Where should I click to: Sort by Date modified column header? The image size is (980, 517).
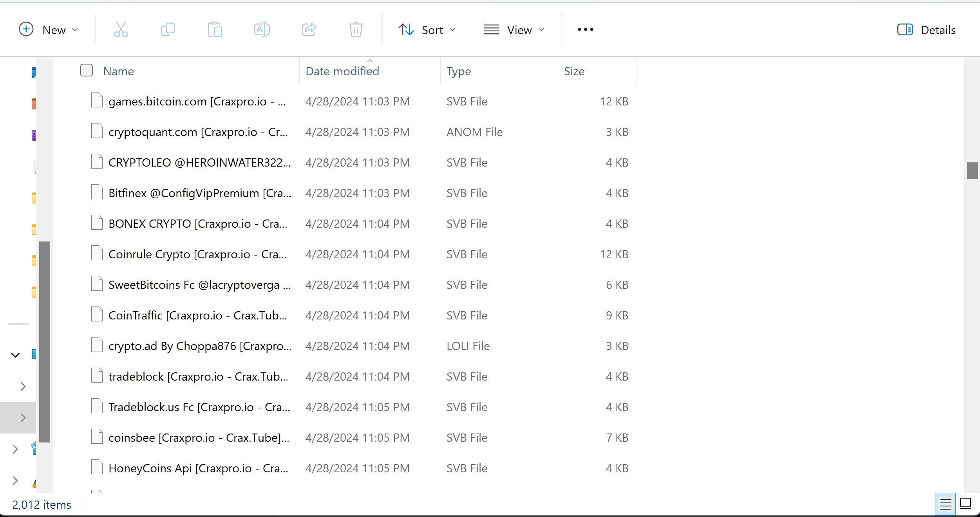(x=342, y=71)
